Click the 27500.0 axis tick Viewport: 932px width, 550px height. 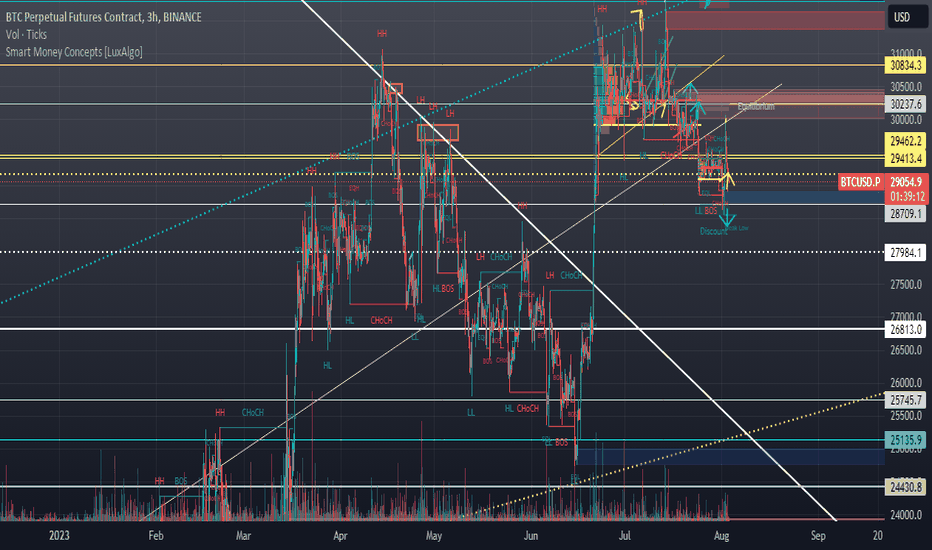[x=906, y=285]
